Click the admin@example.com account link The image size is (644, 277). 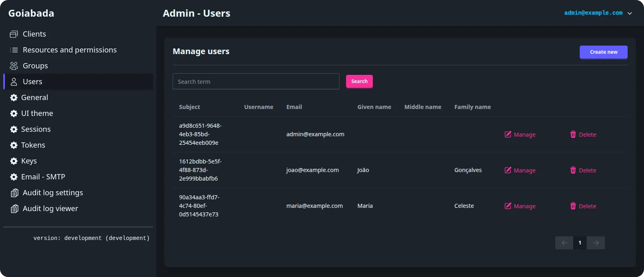click(x=593, y=13)
